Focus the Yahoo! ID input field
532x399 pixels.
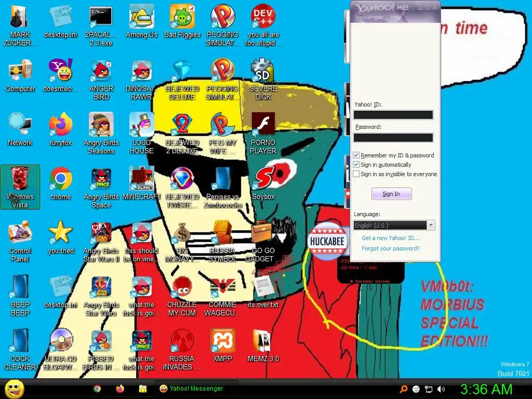[393, 115]
